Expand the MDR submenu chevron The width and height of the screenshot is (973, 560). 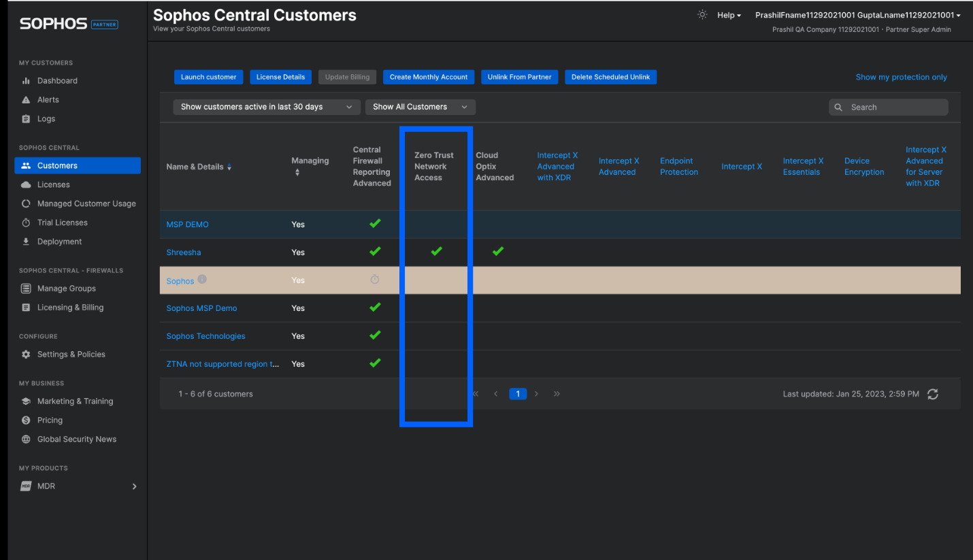134,487
